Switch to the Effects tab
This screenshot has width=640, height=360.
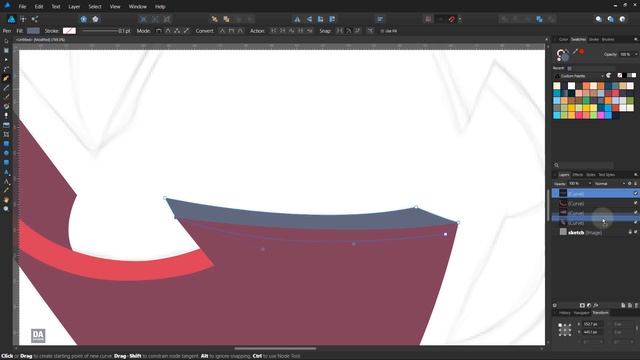(x=578, y=175)
